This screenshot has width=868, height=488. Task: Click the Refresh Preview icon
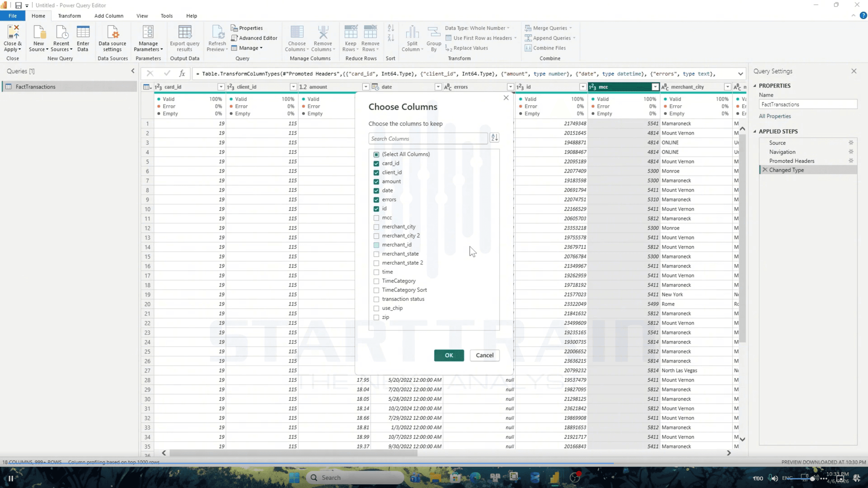pos(217,32)
